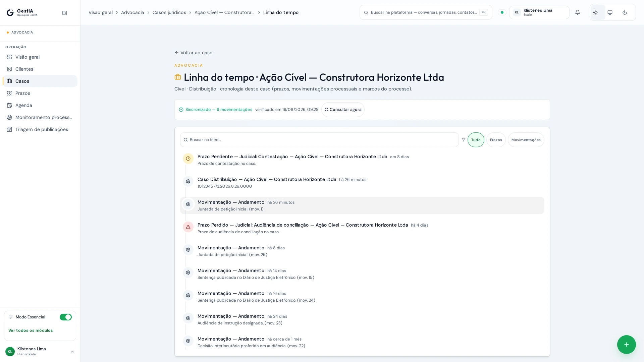This screenshot has width=644, height=362.
Task: Open Audiência de instrução designada (mov. 23) entry
Action: (362, 319)
